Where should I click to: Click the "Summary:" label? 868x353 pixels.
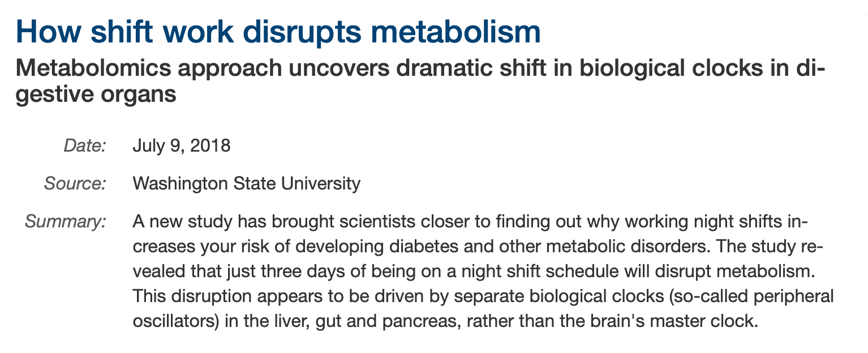click(66, 221)
